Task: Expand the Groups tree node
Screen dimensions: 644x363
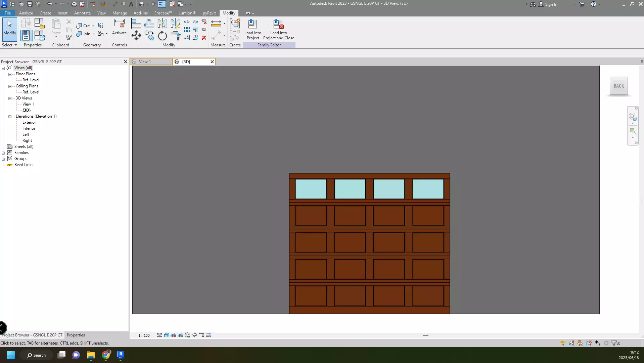Action: [3, 159]
